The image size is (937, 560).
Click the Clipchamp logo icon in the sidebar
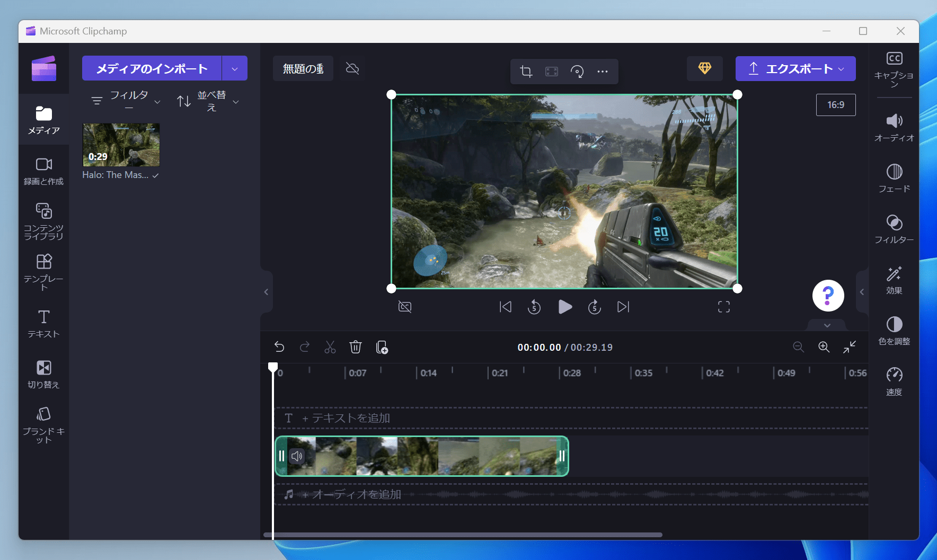44,68
